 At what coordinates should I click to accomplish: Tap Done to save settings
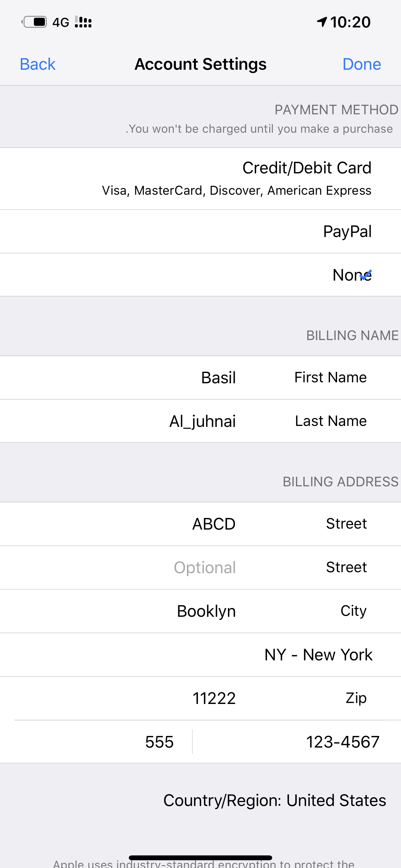(362, 64)
